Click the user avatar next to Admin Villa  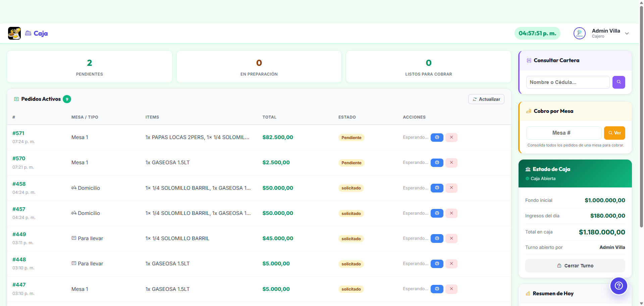click(x=579, y=33)
